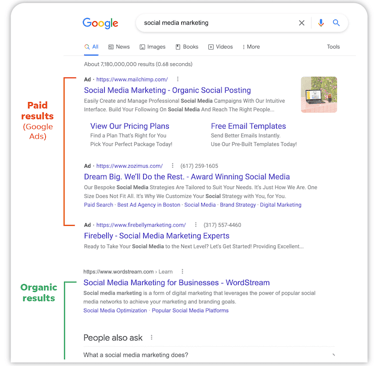Open the Books results tab

coord(187,47)
